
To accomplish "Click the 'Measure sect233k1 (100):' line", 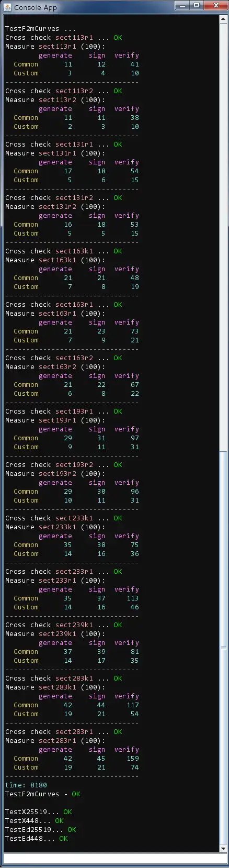I will click(x=55, y=527).
